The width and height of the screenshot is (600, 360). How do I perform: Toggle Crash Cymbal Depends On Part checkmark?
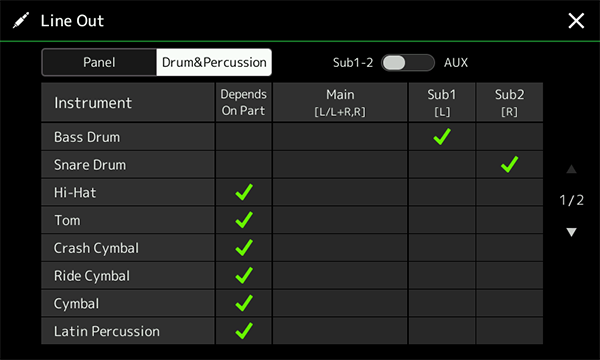pyautogui.click(x=244, y=248)
